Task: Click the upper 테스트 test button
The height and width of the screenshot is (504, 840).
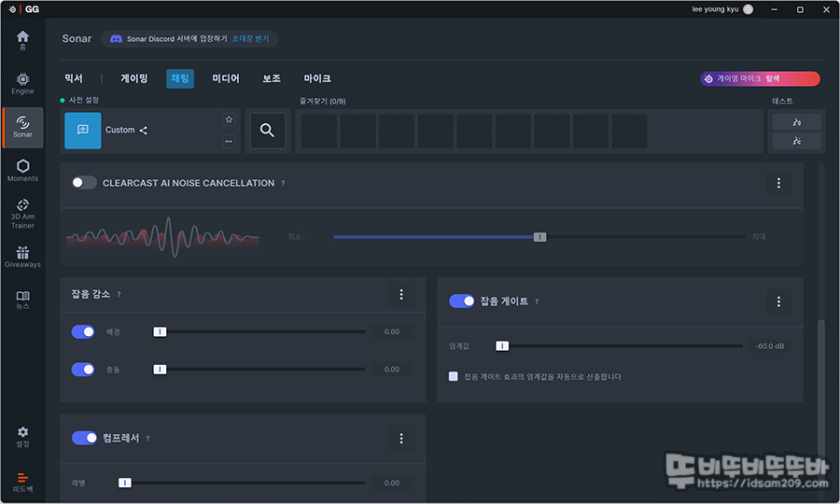Action: [x=797, y=122]
